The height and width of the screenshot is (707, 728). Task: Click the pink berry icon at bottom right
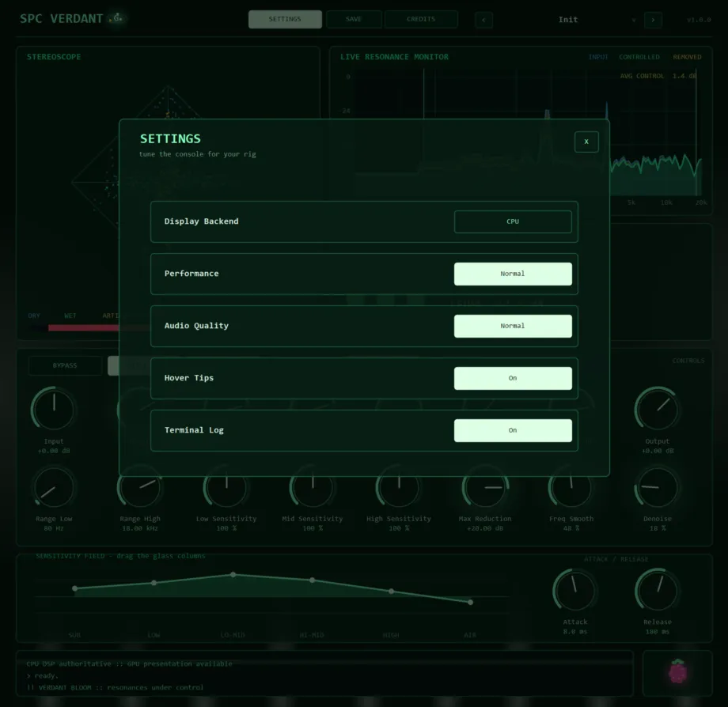pyautogui.click(x=677, y=671)
